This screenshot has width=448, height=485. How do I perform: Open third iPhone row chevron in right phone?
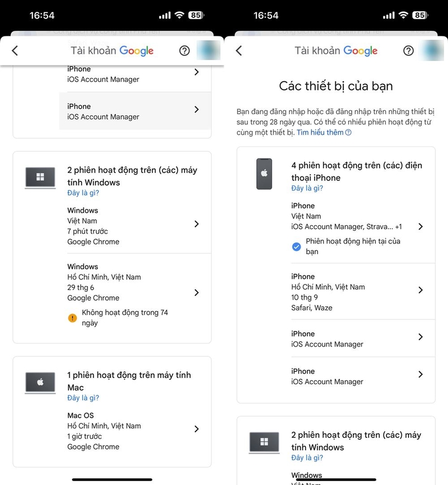(x=421, y=337)
